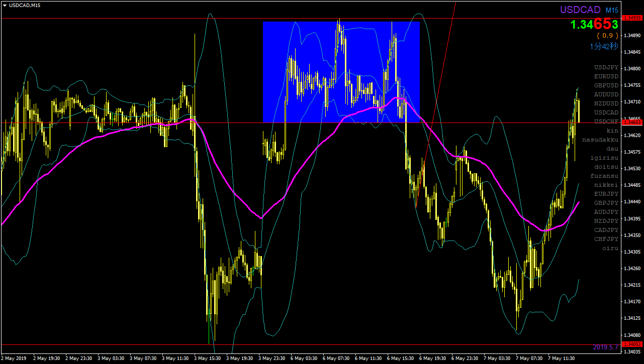Click the 2 May 19:30 time label
The image size is (644, 364).
click(47, 358)
